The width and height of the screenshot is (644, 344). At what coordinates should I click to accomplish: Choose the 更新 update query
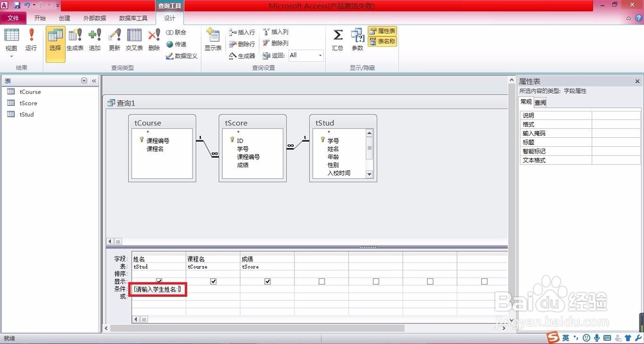pyautogui.click(x=115, y=40)
